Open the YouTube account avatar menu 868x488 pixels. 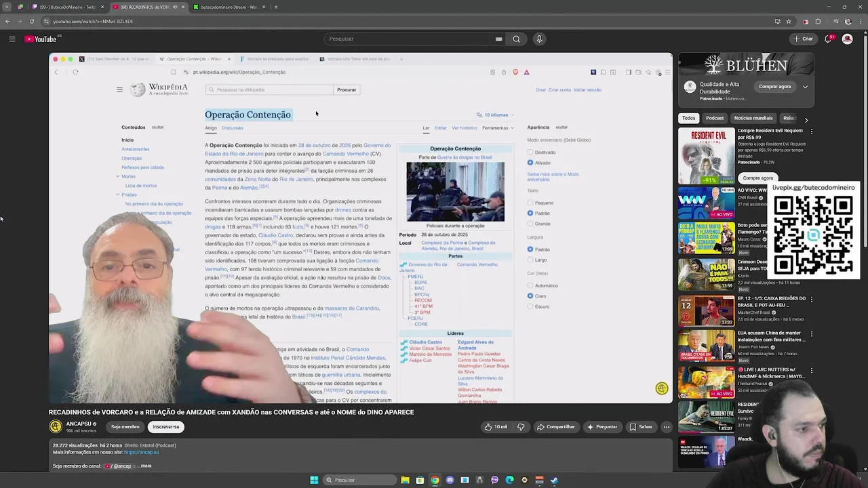[x=847, y=39]
